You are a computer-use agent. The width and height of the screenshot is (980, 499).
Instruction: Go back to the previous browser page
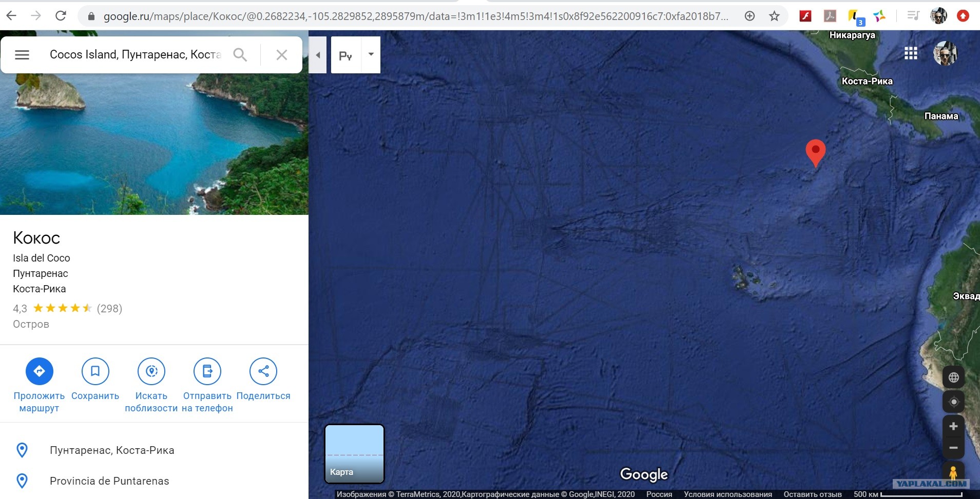click(11, 16)
